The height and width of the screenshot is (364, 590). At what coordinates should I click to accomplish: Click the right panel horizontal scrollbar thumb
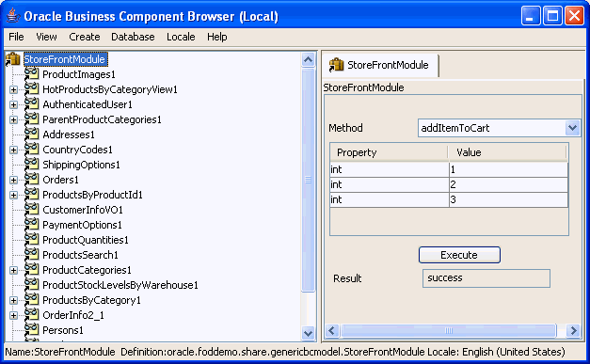click(x=448, y=330)
